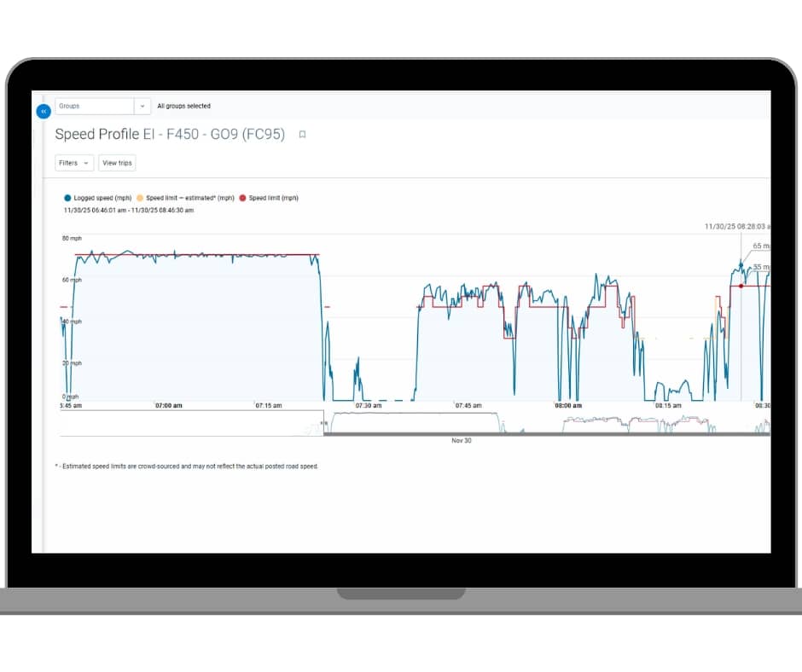
Task: Click the 55 mph tooltip marker
Action: (x=759, y=266)
